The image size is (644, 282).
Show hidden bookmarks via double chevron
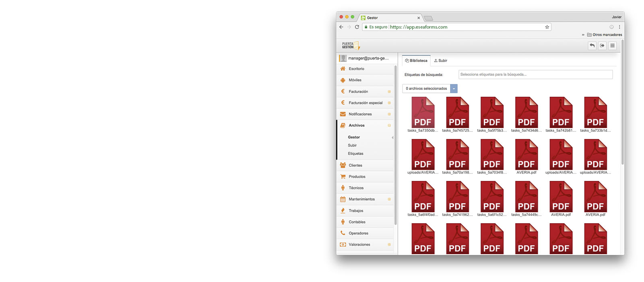[583, 35]
